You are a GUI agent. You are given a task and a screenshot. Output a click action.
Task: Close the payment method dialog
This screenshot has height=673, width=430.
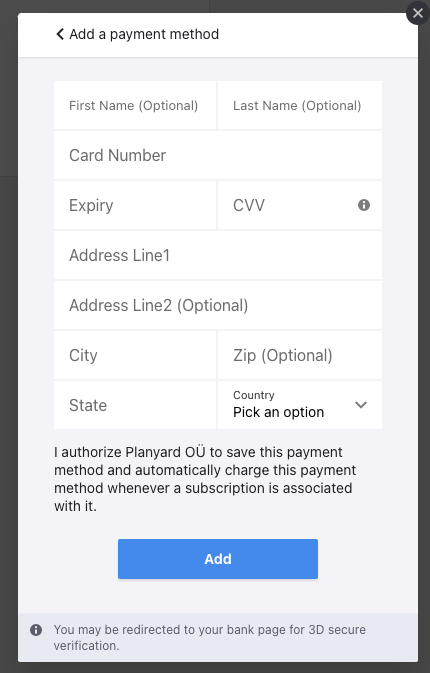(x=418, y=13)
